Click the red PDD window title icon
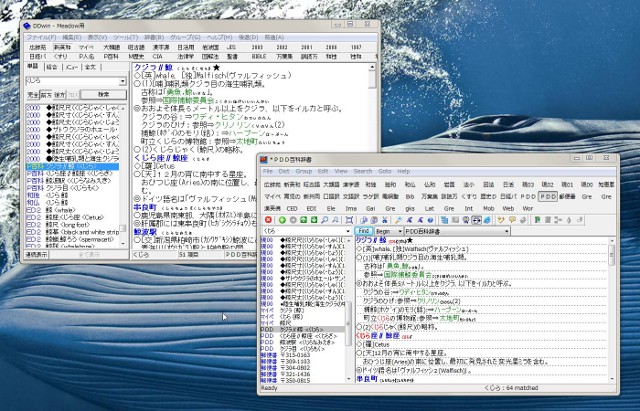This screenshot has height=411, width=640. 264,159
